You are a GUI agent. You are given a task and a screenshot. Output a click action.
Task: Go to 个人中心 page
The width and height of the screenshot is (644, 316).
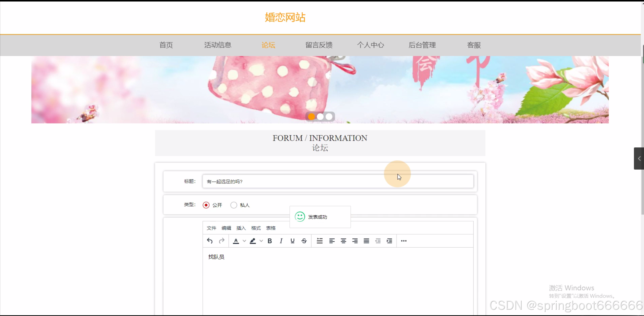coord(370,45)
